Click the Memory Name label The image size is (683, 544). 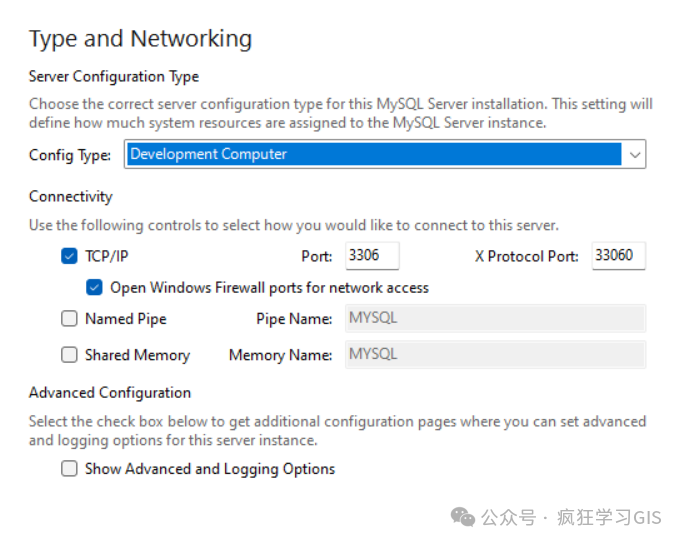281,355
